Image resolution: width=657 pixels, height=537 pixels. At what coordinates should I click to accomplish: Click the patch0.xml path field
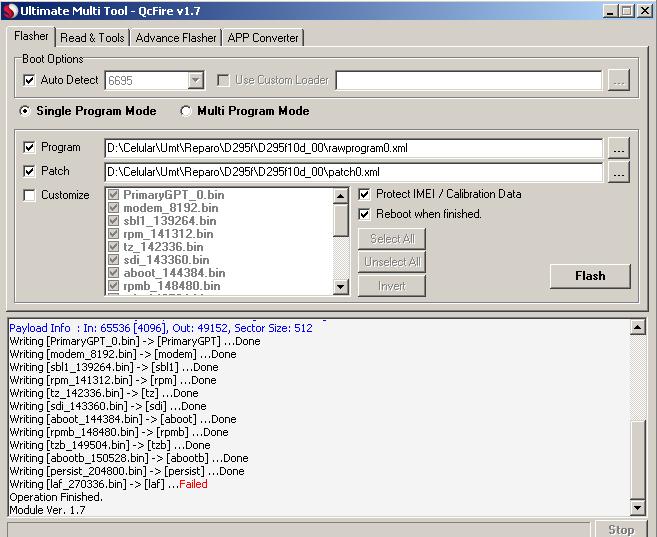(354, 172)
